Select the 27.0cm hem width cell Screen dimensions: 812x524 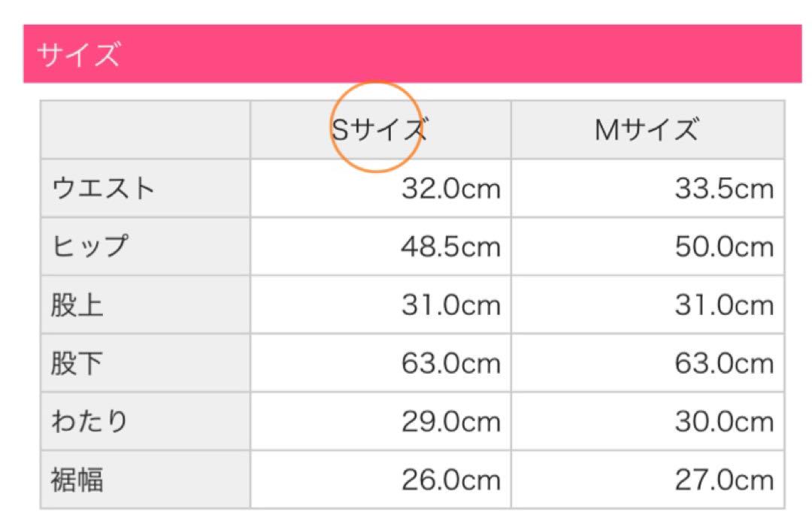coord(647,480)
